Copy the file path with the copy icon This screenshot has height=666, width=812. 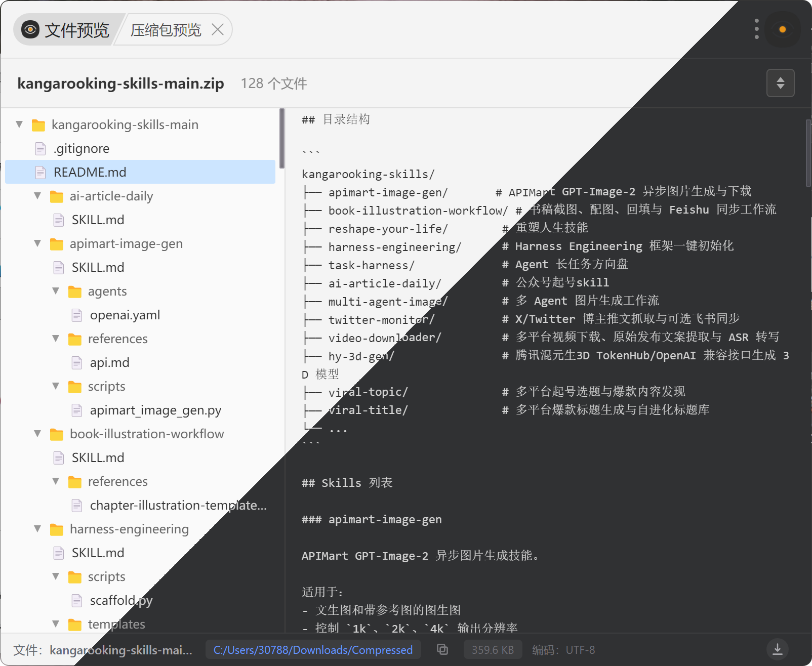pyautogui.click(x=442, y=649)
